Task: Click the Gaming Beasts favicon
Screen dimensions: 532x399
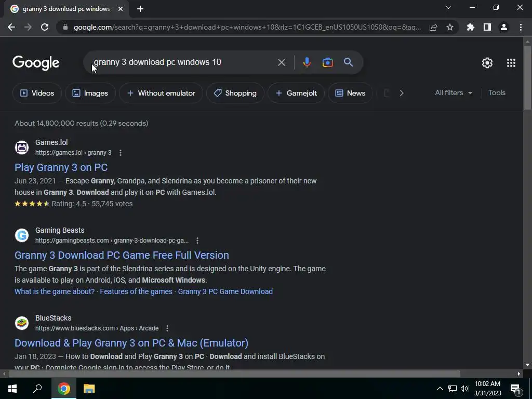Action: click(22, 235)
